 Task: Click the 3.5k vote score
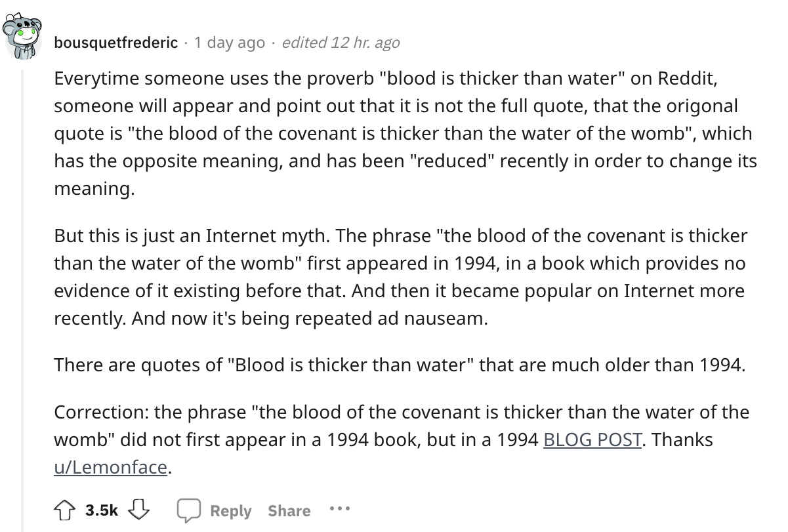[101, 510]
